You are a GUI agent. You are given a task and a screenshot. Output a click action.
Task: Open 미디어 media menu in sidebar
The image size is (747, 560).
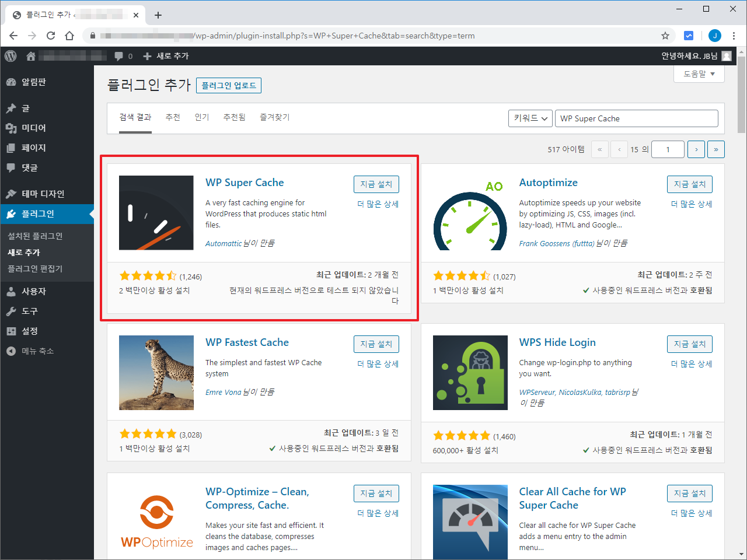(x=47, y=128)
